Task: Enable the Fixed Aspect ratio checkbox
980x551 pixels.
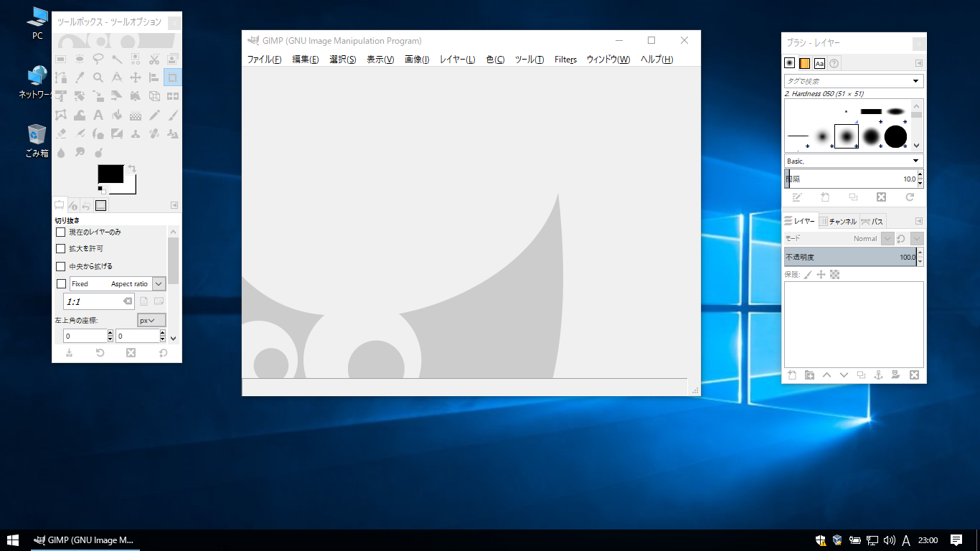Action: 61,284
